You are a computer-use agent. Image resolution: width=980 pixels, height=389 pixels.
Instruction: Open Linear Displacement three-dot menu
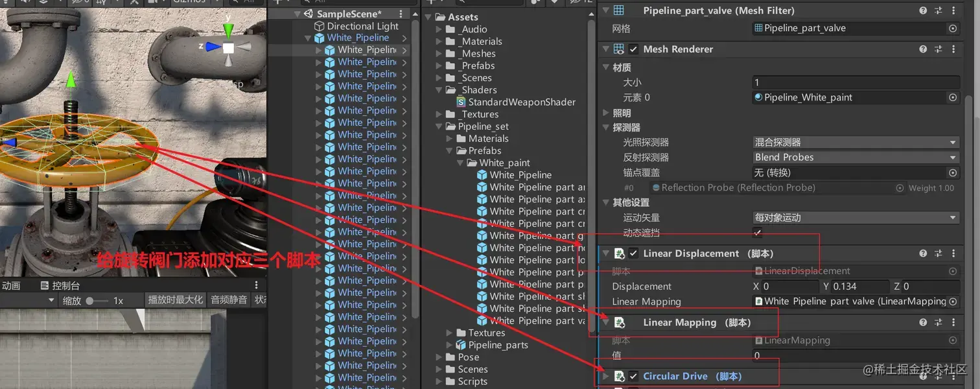click(x=953, y=253)
